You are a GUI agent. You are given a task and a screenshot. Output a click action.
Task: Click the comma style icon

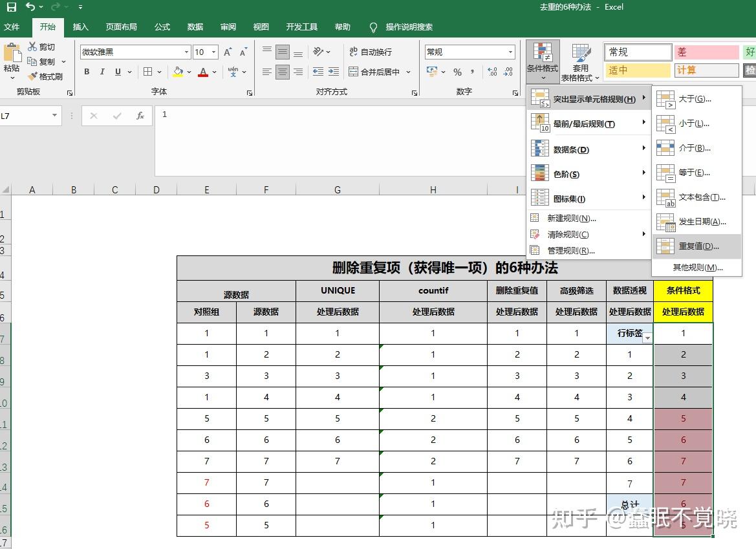click(473, 72)
